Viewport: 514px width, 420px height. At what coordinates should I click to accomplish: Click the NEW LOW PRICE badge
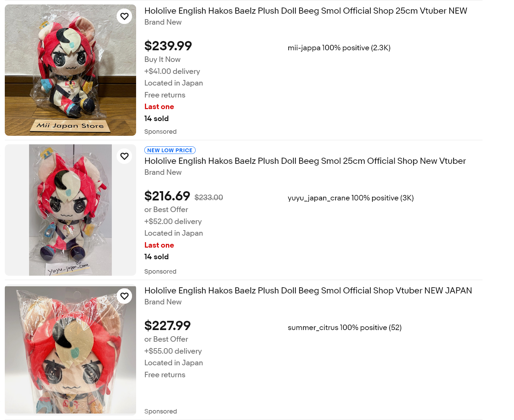click(170, 150)
